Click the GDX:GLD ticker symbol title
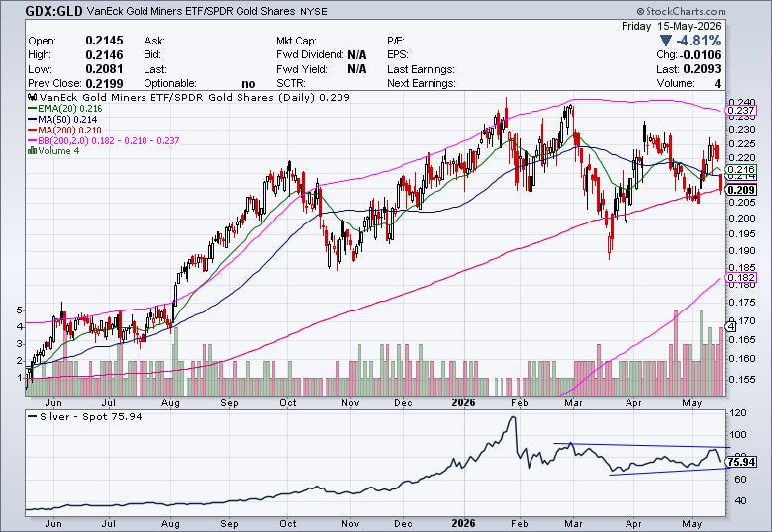Screen dimensions: 772x532 click(x=53, y=11)
